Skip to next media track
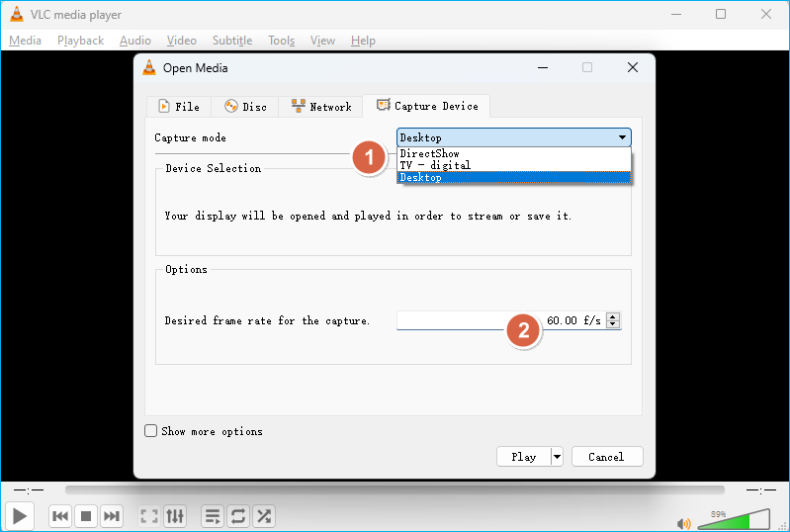Viewport: 790px width, 532px height. tap(112, 516)
